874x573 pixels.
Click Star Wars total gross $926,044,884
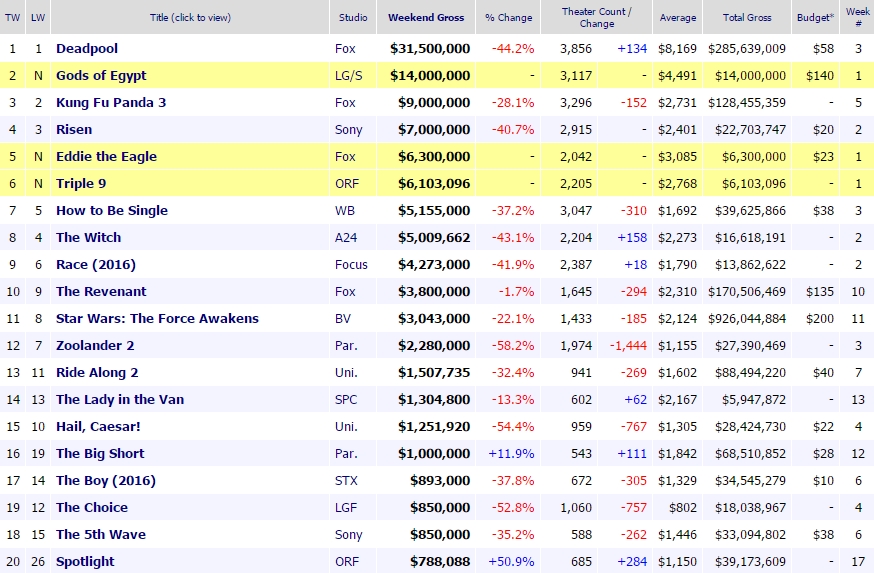pyautogui.click(x=747, y=318)
